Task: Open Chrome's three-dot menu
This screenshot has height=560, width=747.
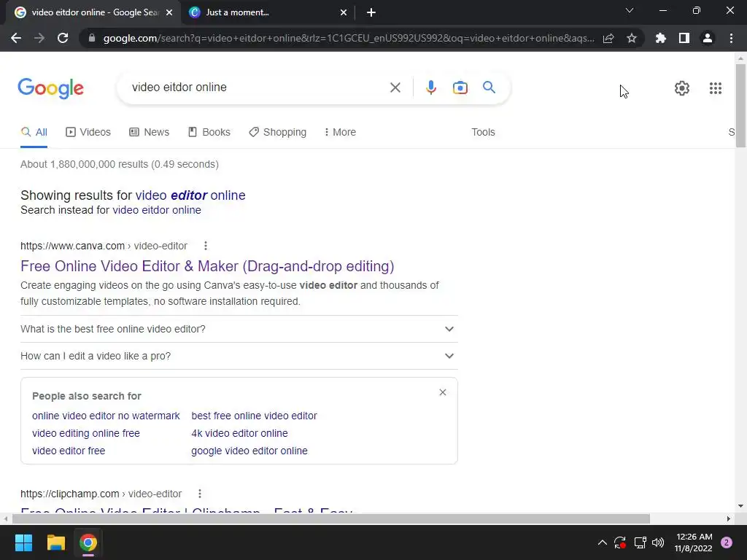Action: point(731,38)
